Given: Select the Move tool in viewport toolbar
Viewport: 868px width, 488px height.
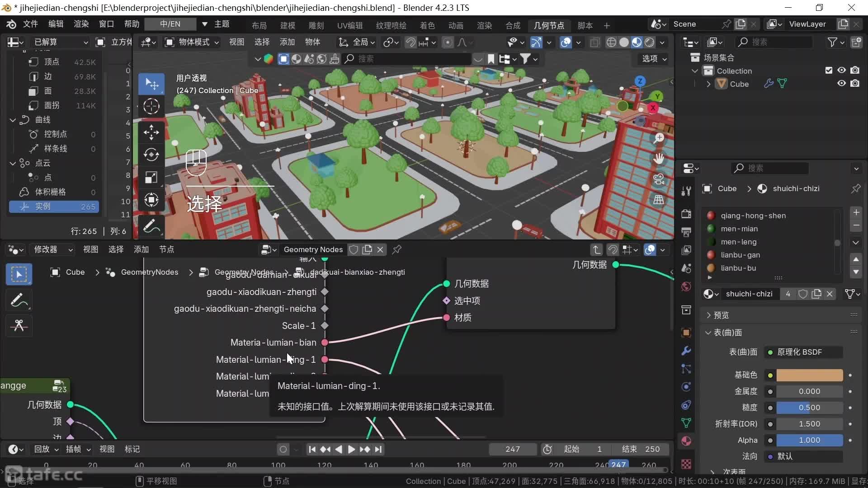Looking at the screenshot, I should (x=151, y=132).
